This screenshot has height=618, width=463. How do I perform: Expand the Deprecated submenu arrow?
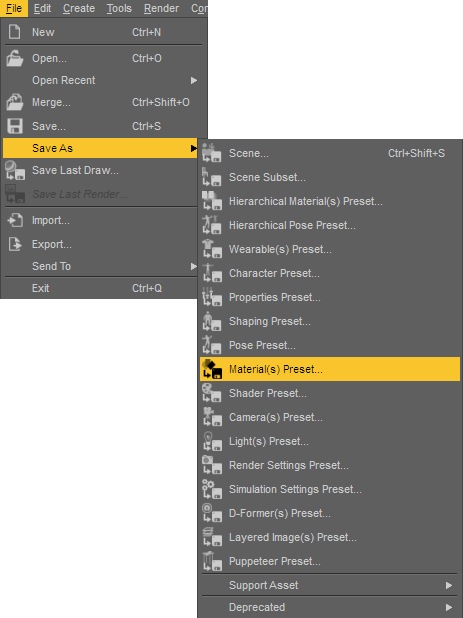pyautogui.click(x=449, y=607)
